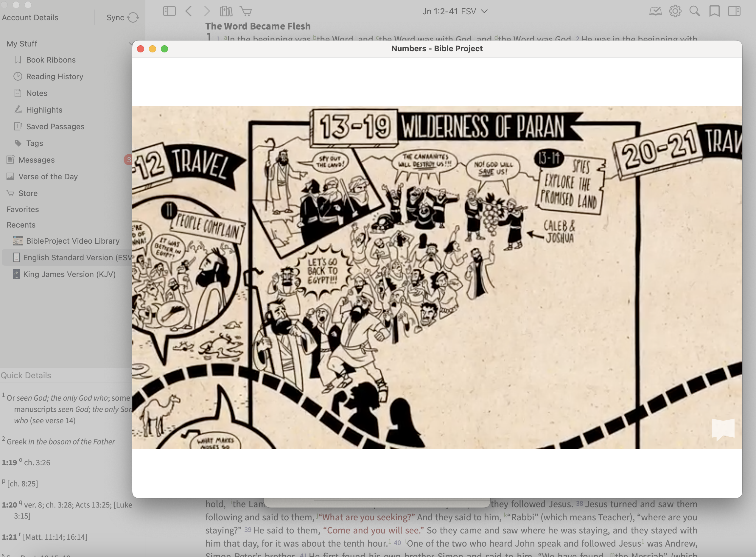Open the Jn 1:2-41 ESV dropdown
This screenshot has width=756, height=557.
click(454, 11)
